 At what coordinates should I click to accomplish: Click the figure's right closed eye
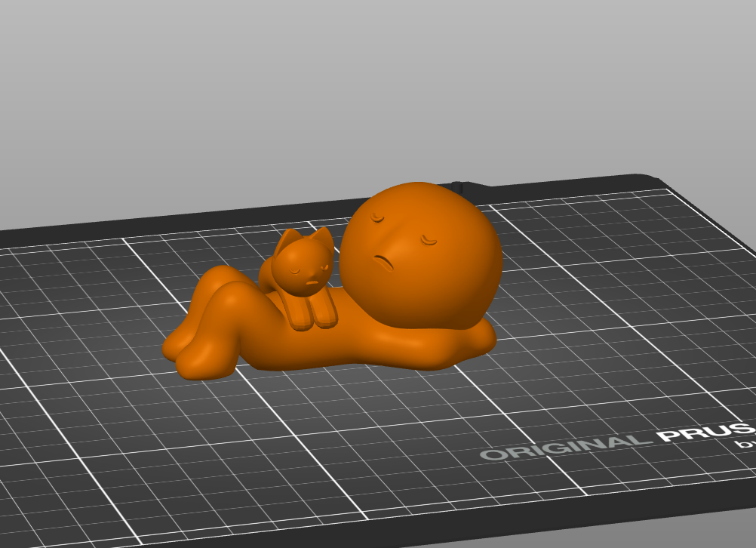point(428,240)
